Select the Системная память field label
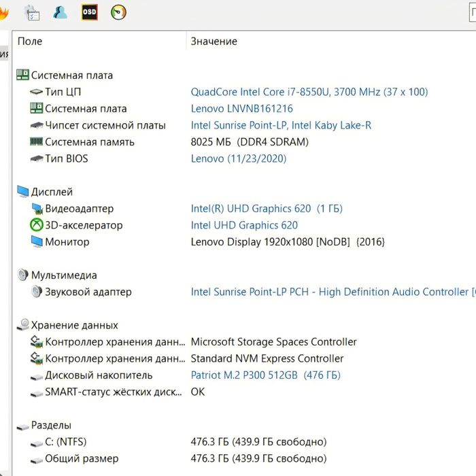Image resolution: width=476 pixels, height=476 pixels. pyautogui.click(x=90, y=141)
